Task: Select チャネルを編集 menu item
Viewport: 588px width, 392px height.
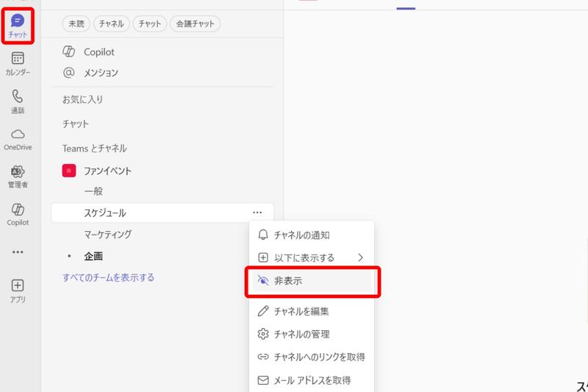Action: [x=312, y=311]
